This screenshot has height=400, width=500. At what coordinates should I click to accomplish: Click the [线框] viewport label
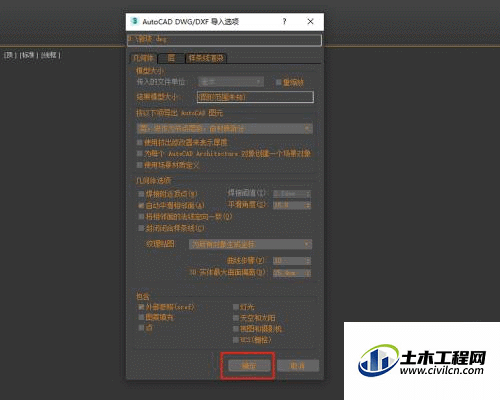click(50, 55)
